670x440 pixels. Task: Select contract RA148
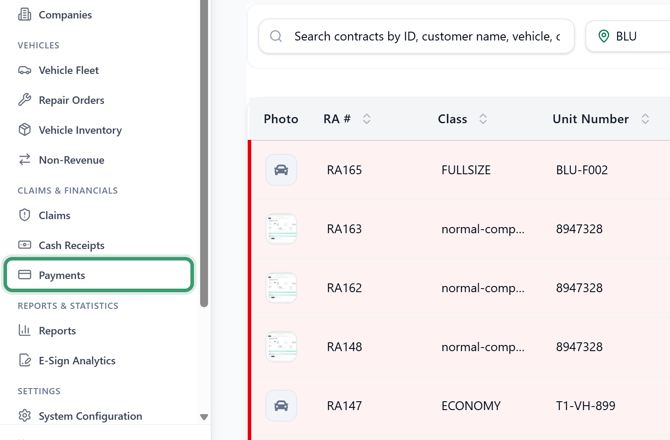coord(344,347)
